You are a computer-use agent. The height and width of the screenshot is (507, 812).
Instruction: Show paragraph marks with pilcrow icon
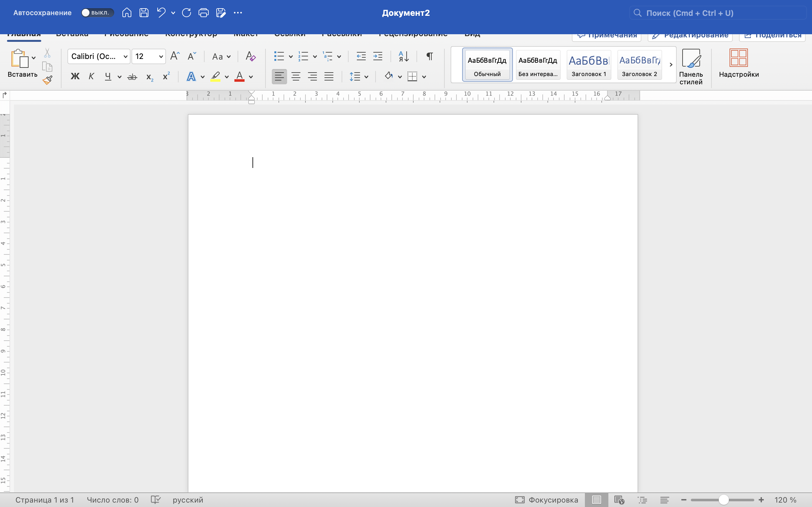pos(429,56)
